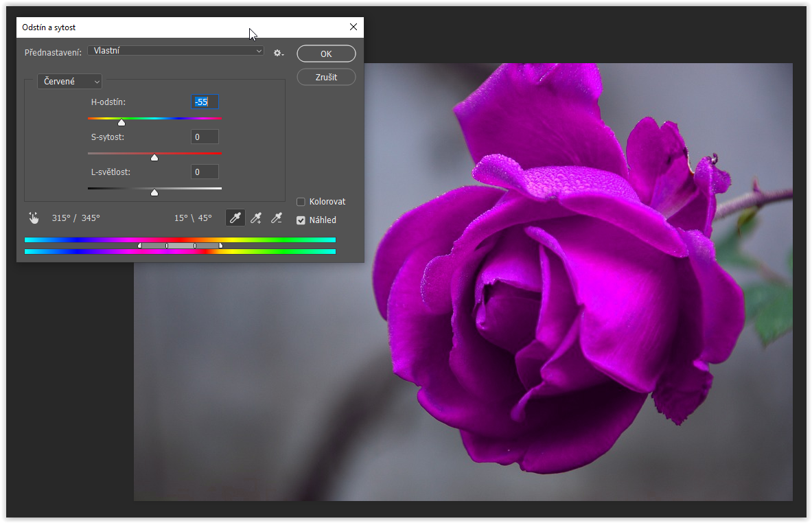Image resolution: width=812 pixels, height=523 pixels.
Task: Click the S-sytost value field
Action: click(x=205, y=137)
